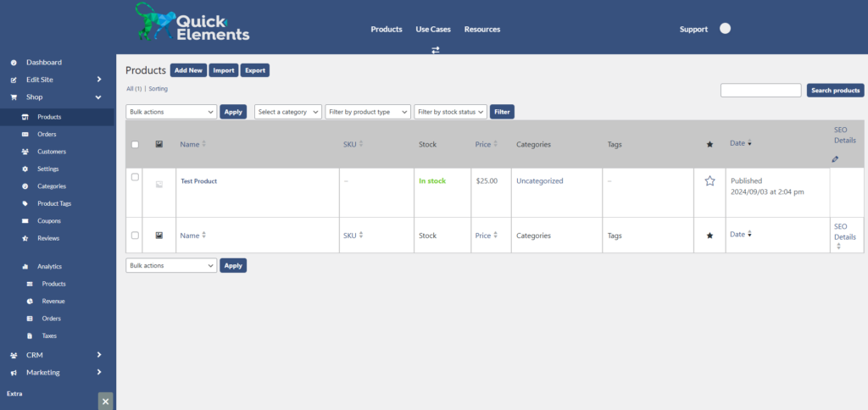Click the product search input field
868x410 pixels.
[x=760, y=90]
